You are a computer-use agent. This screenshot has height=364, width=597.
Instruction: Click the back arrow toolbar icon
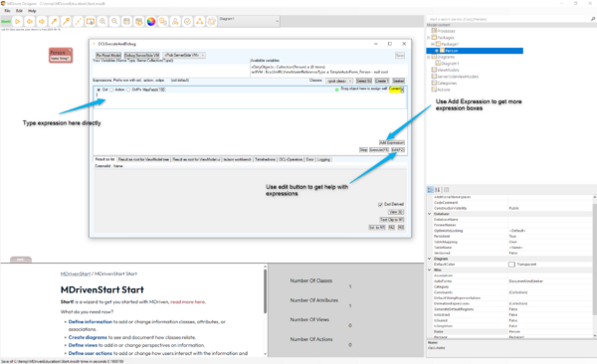point(29,21)
